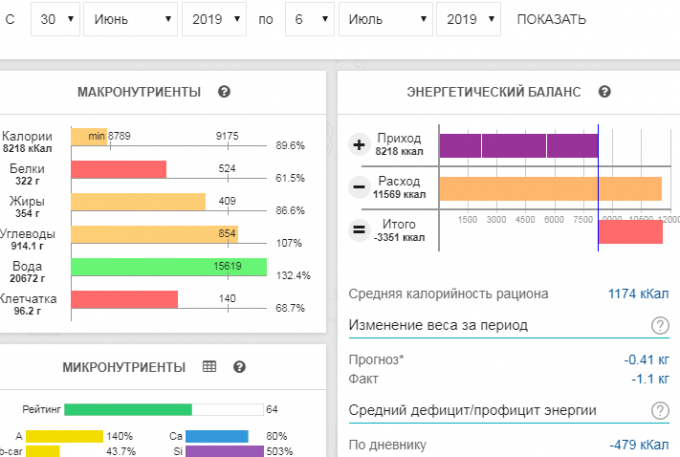Open the start day dropdown showing 30

(x=54, y=20)
